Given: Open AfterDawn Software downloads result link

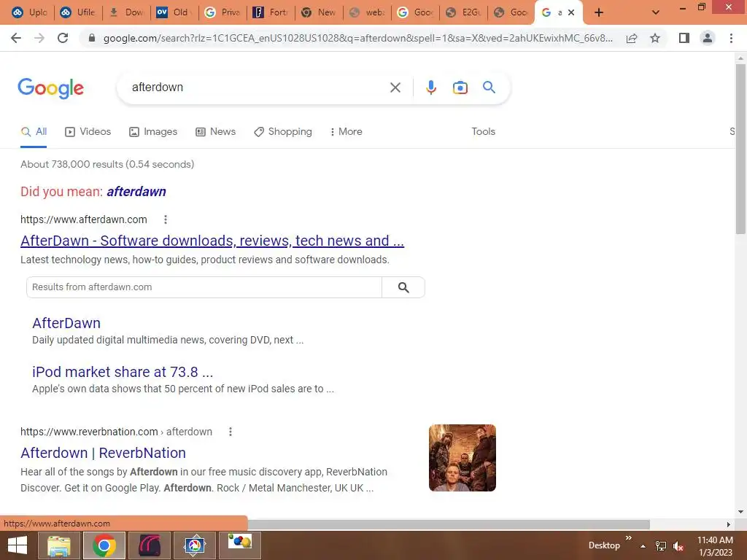Looking at the screenshot, I should coord(212,241).
